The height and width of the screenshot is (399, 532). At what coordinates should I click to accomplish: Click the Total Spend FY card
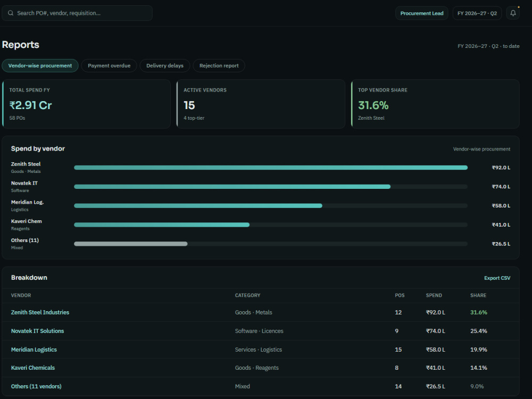tap(87, 104)
